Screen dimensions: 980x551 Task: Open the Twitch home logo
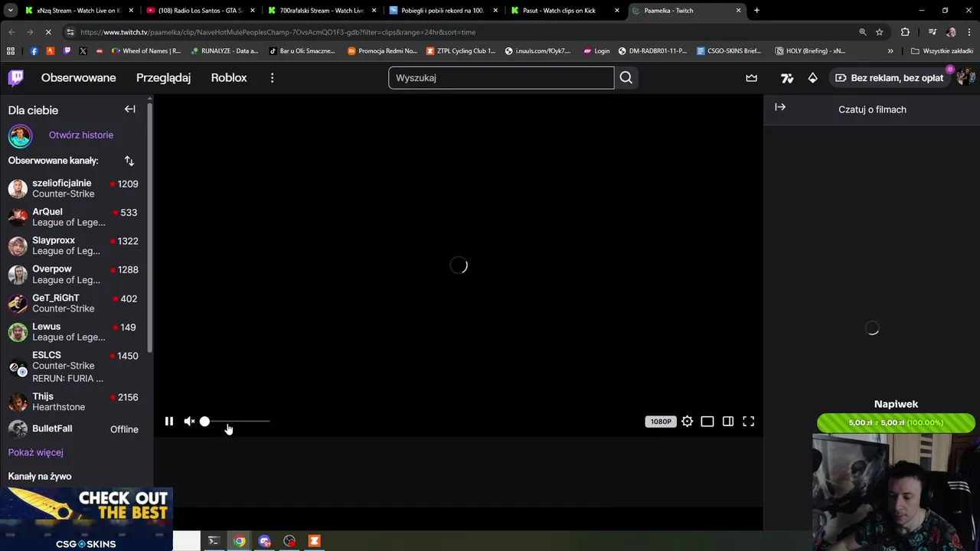click(x=16, y=77)
